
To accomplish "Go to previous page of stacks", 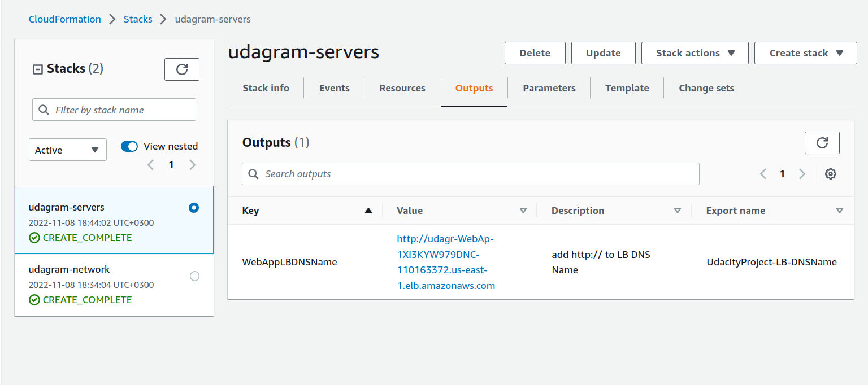I will pos(150,165).
